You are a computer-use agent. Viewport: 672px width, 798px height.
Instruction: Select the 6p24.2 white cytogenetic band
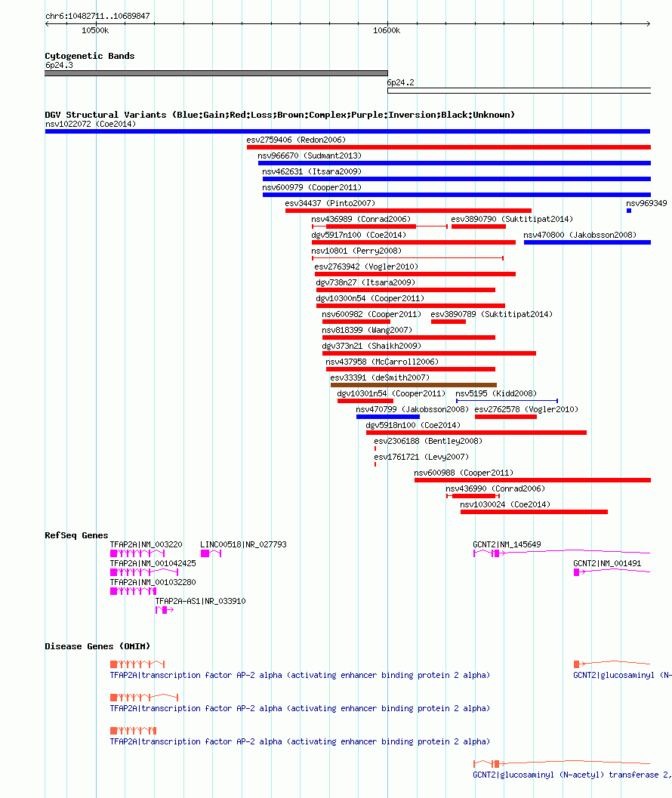click(519, 91)
